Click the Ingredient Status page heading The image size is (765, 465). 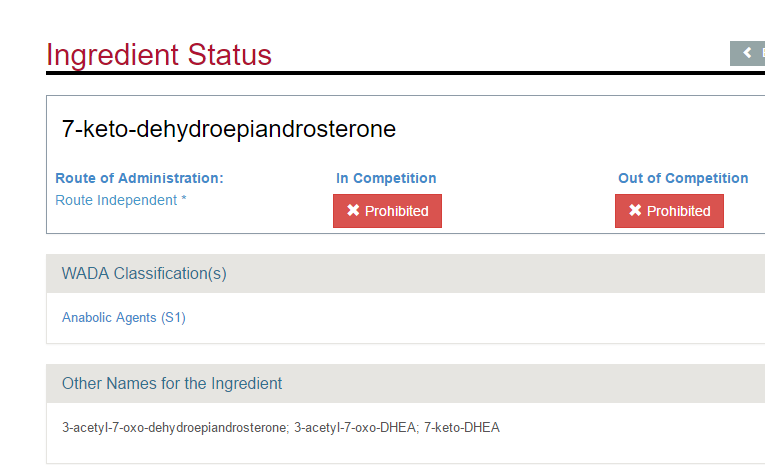tap(159, 55)
